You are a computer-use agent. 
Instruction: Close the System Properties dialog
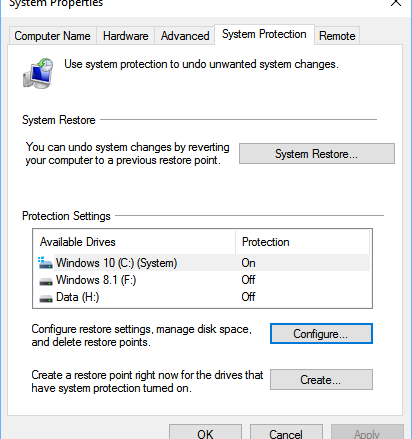(x=396, y=3)
